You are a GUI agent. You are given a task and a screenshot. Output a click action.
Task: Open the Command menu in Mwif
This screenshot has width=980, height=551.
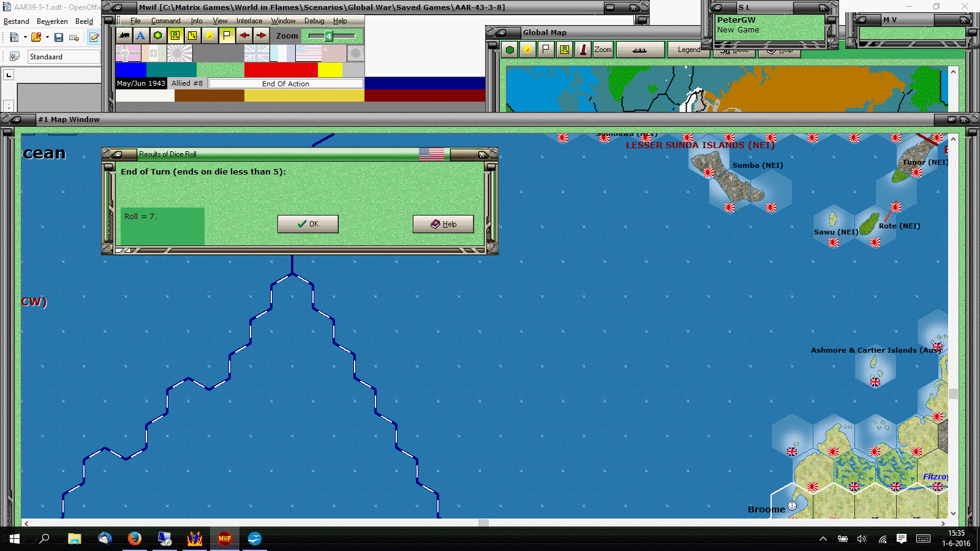pyautogui.click(x=166, y=21)
